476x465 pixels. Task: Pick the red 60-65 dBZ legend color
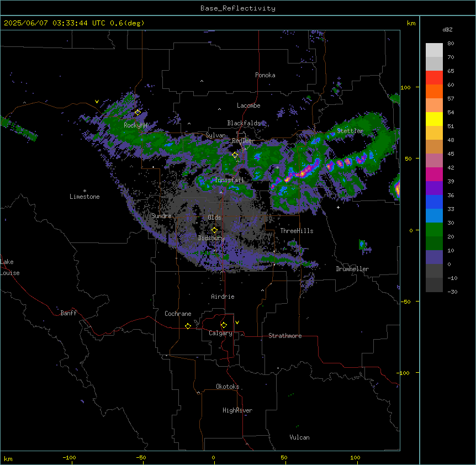[x=434, y=78]
